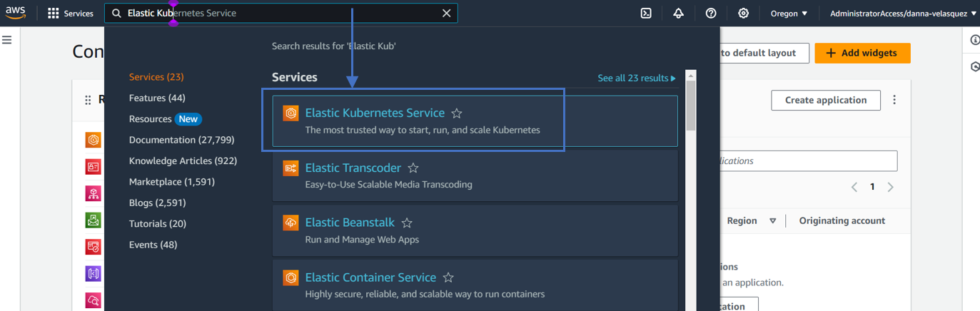Star the Elastic Transcoder service
Screen dimensions: 980x311
pyautogui.click(x=413, y=168)
